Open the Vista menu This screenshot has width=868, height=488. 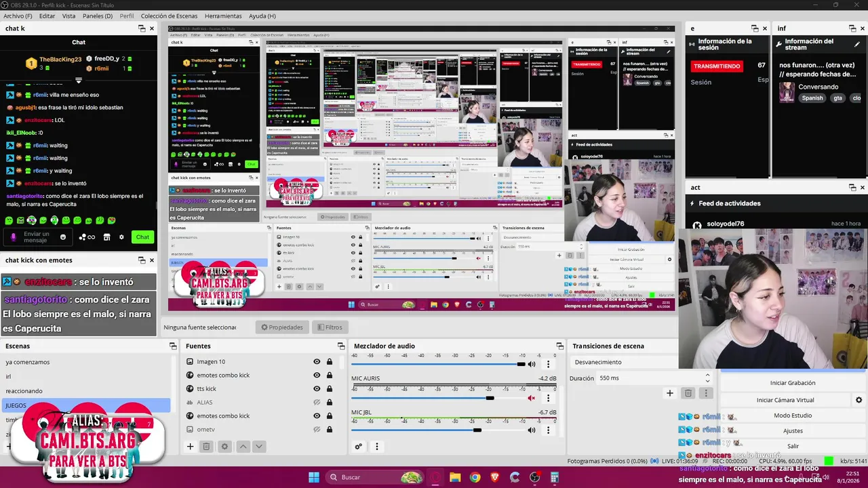point(68,16)
